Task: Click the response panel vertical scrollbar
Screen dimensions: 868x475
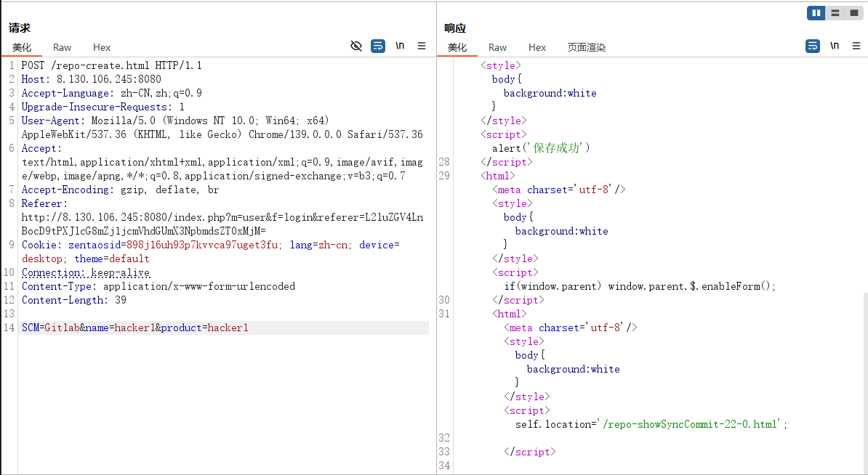Action: (864, 378)
